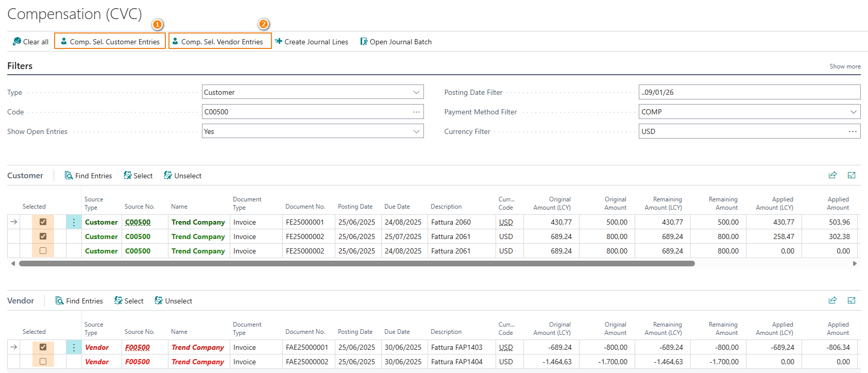Check Selected box for FAE25000002 vendor row
This screenshot has width=868, height=373.
point(43,362)
